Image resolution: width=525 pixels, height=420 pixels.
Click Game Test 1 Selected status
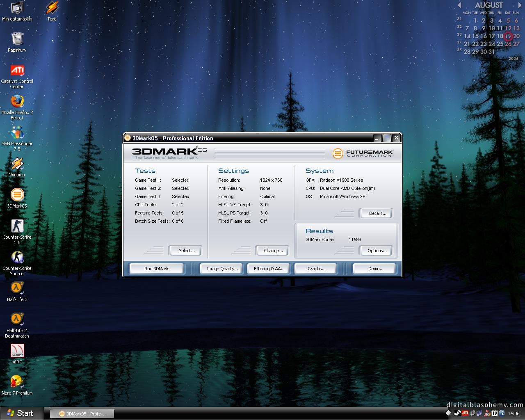180,180
